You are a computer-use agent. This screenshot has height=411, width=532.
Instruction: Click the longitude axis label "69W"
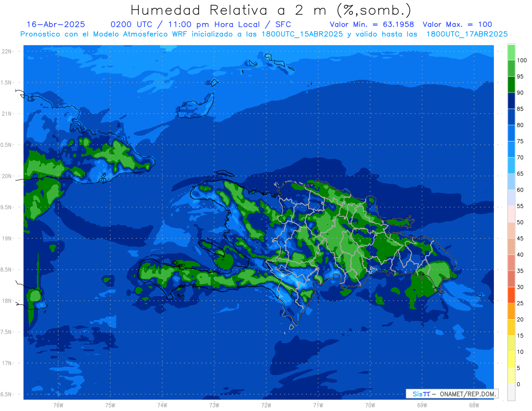pyautogui.click(x=422, y=405)
